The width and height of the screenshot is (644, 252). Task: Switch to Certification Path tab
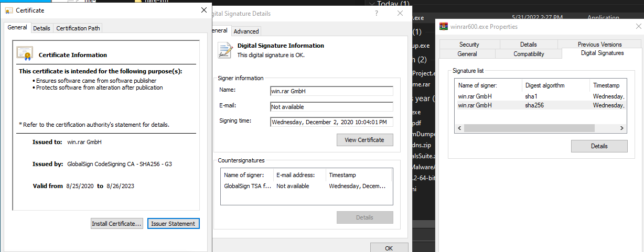pyautogui.click(x=78, y=28)
